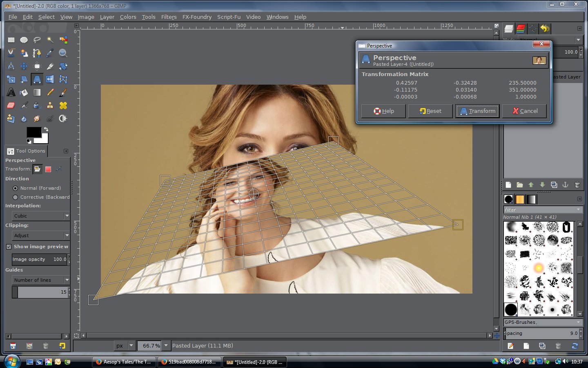The width and height of the screenshot is (588, 368).
Task: Select the Pencil tool
Action: pos(50,92)
